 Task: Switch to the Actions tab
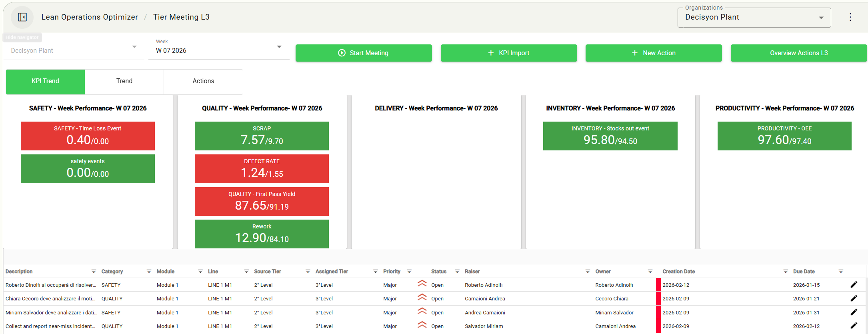203,81
